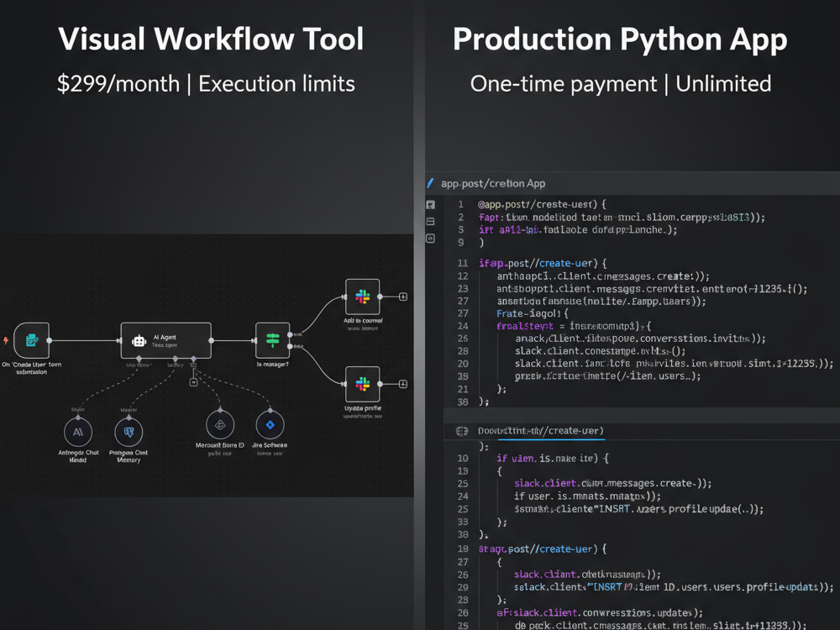Select the form trigger node with teal icon
Screen dimensions: 840x630
(32, 340)
